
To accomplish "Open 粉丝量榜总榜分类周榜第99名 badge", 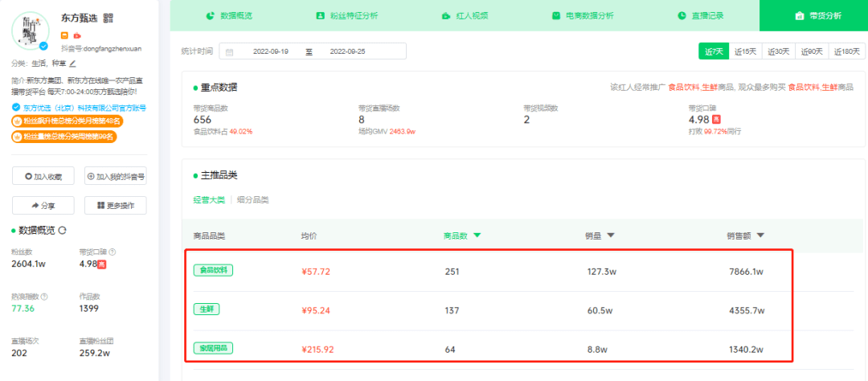I will point(65,136).
